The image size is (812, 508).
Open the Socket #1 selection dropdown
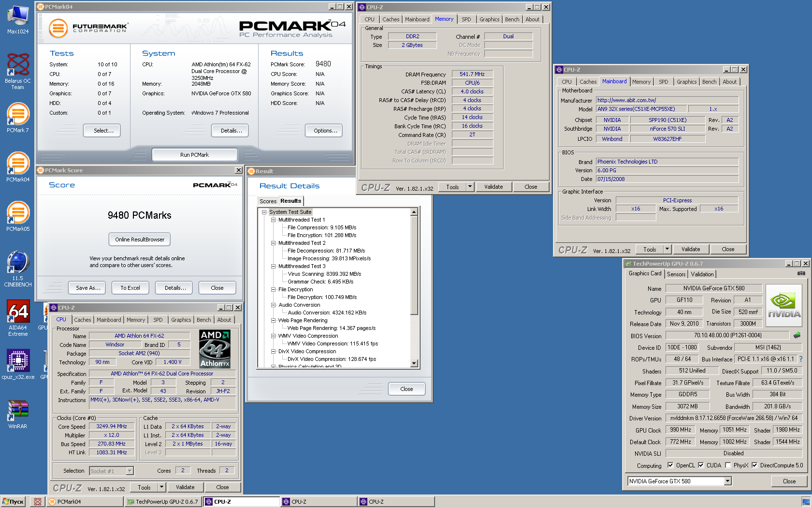130,471
